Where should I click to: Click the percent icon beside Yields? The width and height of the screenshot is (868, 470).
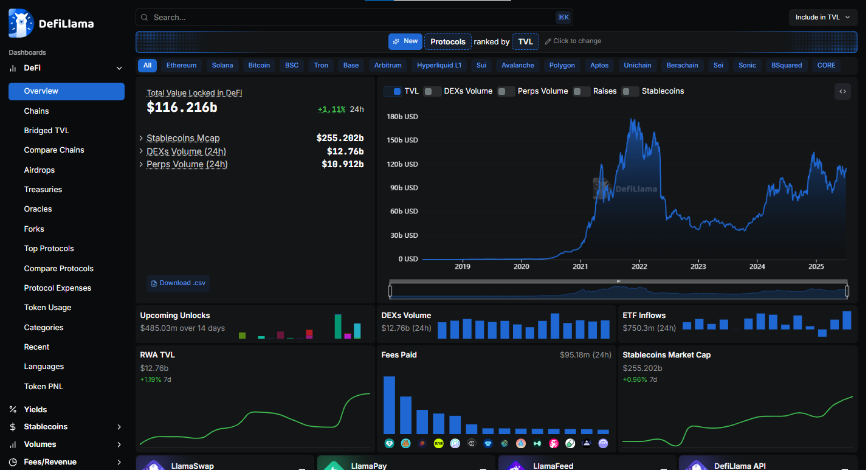tap(13, 410)
